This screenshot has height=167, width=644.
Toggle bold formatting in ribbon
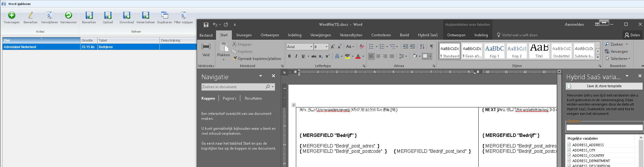[289, 56]
